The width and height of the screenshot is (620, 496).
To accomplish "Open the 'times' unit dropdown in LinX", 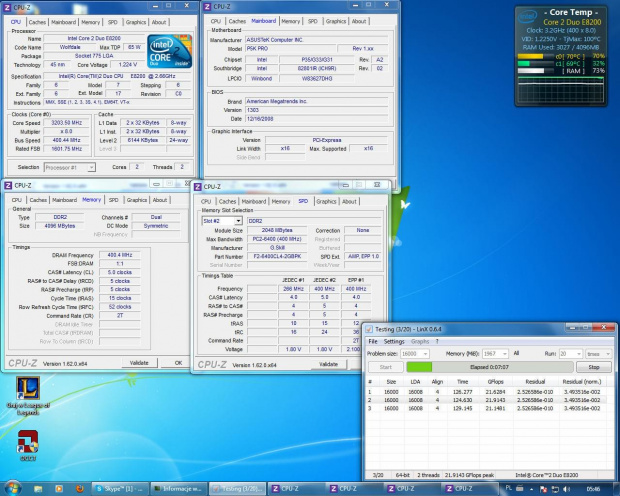I will coord(599,354).
